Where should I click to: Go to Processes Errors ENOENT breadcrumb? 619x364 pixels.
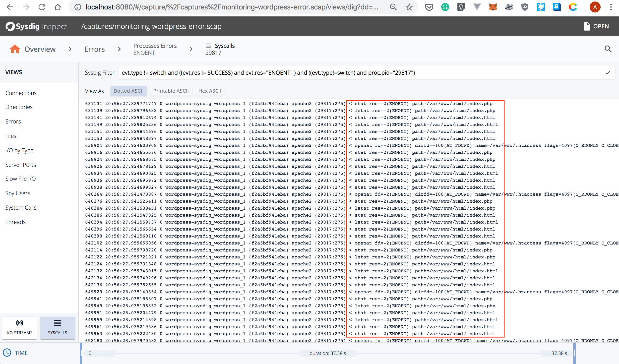click(155, 49)
